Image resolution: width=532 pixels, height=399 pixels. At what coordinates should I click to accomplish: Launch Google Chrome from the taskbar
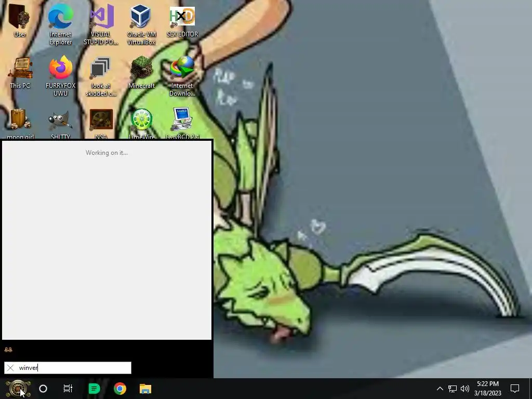[x=120, y=389]
